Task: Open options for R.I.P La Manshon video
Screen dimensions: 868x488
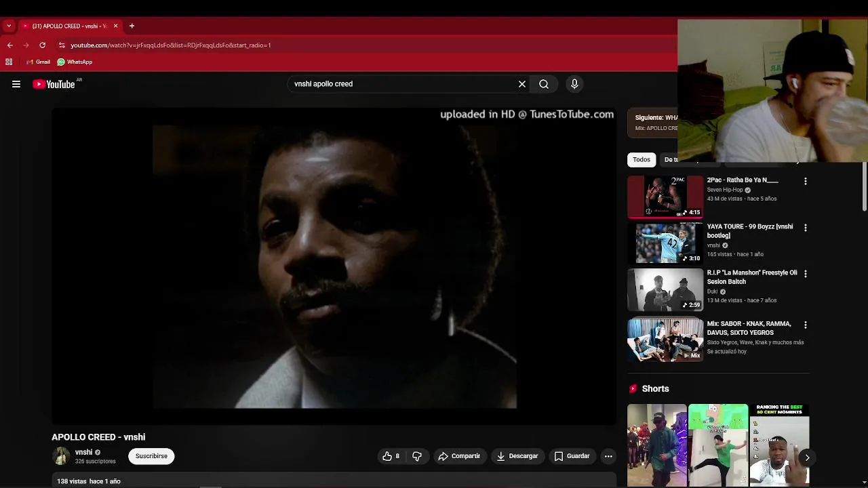Action: 806,274
